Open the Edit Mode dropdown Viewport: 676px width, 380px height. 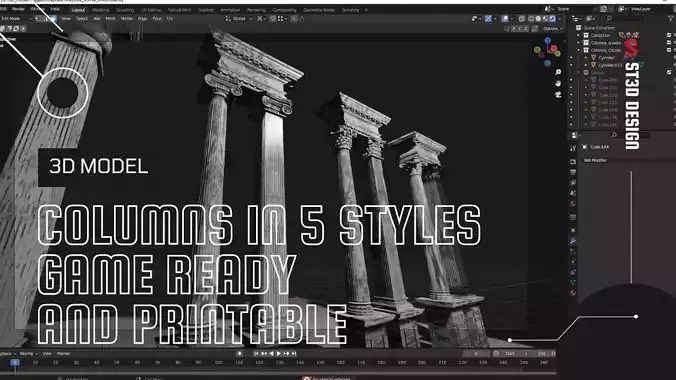(16, 19)
